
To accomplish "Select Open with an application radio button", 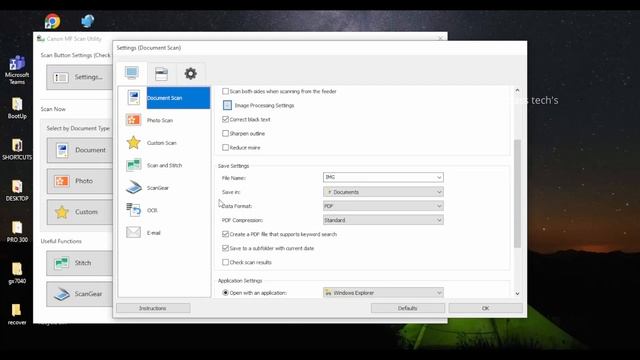I will pos(225,293).
